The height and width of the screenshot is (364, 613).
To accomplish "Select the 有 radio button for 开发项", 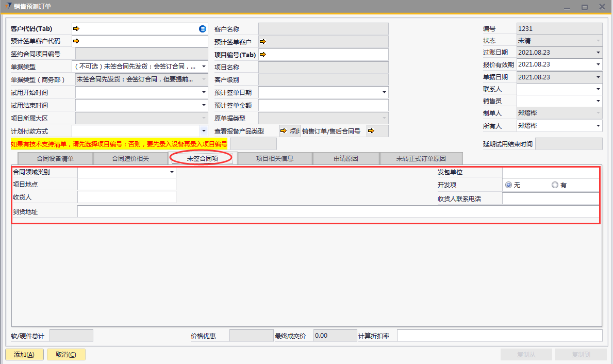I will [x=555, y=185].
